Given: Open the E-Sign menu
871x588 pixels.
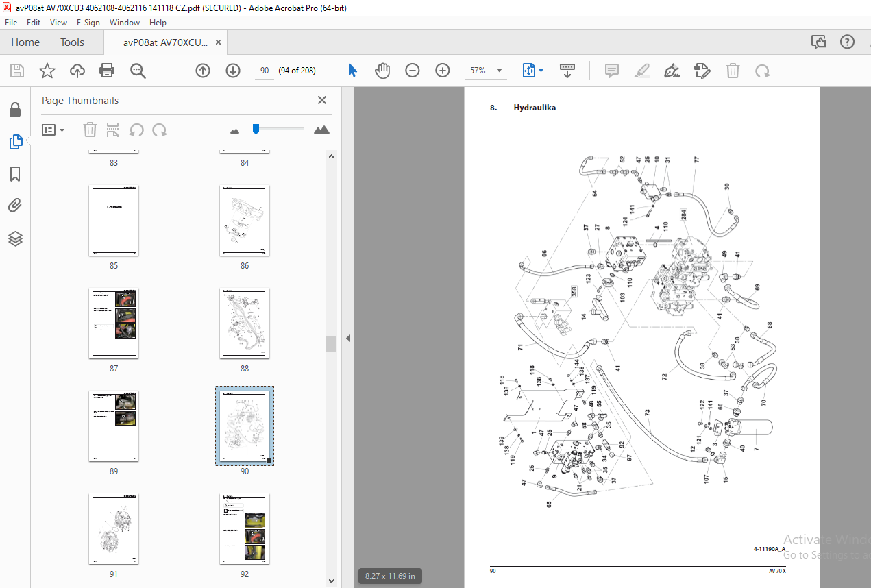Looking at the screenshot, I should tap(88, 23).
